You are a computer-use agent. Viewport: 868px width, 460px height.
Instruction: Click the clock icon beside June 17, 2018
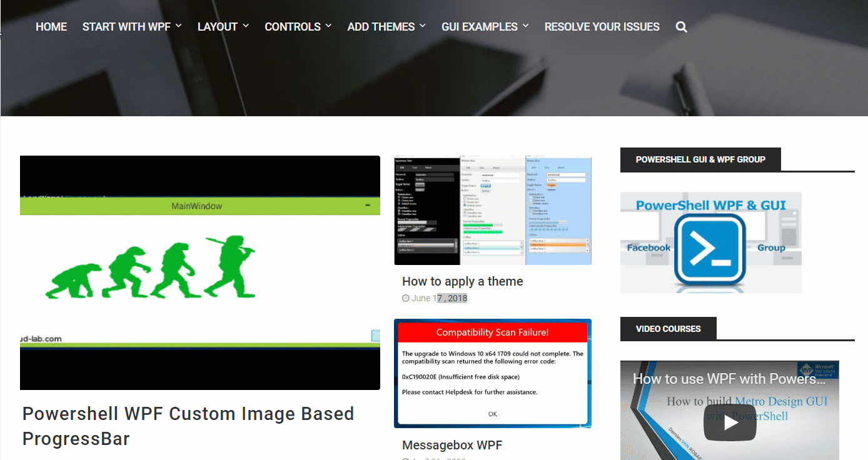click(x=405, y=298)
